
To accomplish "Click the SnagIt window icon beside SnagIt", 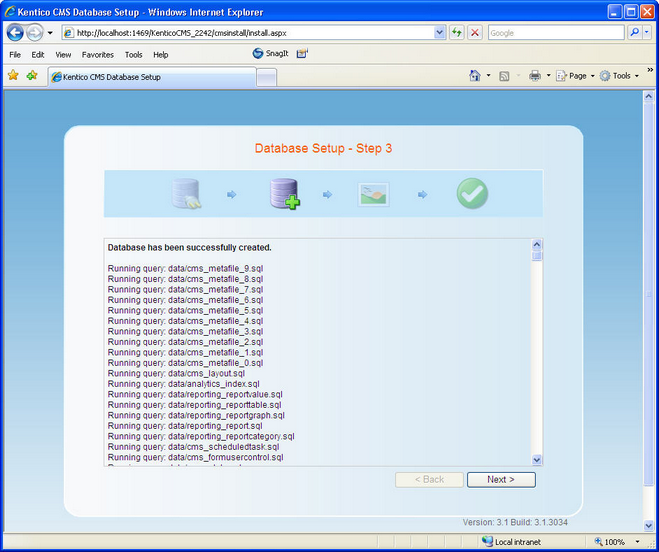I will pyautogui.click(x=302, y=53).
